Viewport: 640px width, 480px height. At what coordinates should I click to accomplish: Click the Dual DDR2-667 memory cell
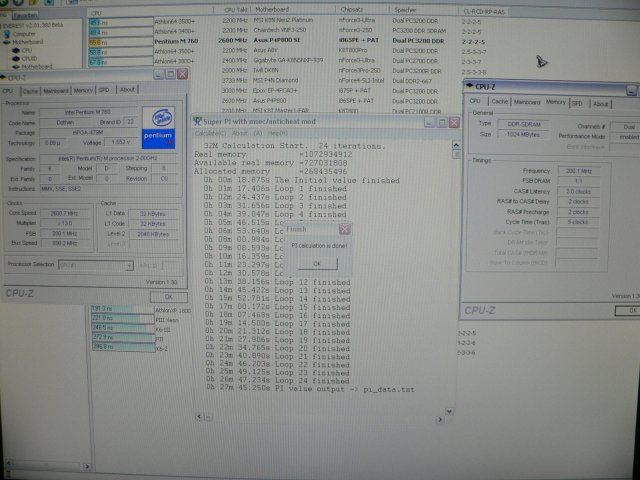click(413, 81)
